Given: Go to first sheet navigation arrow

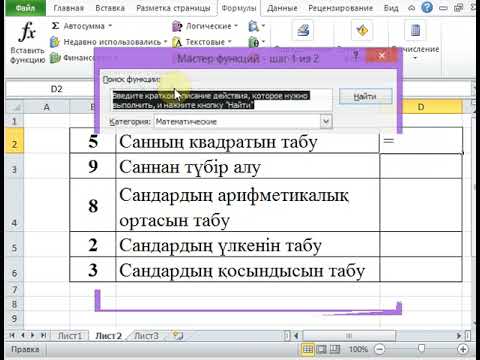Looking at the screenshot, I should coord(12,335).
